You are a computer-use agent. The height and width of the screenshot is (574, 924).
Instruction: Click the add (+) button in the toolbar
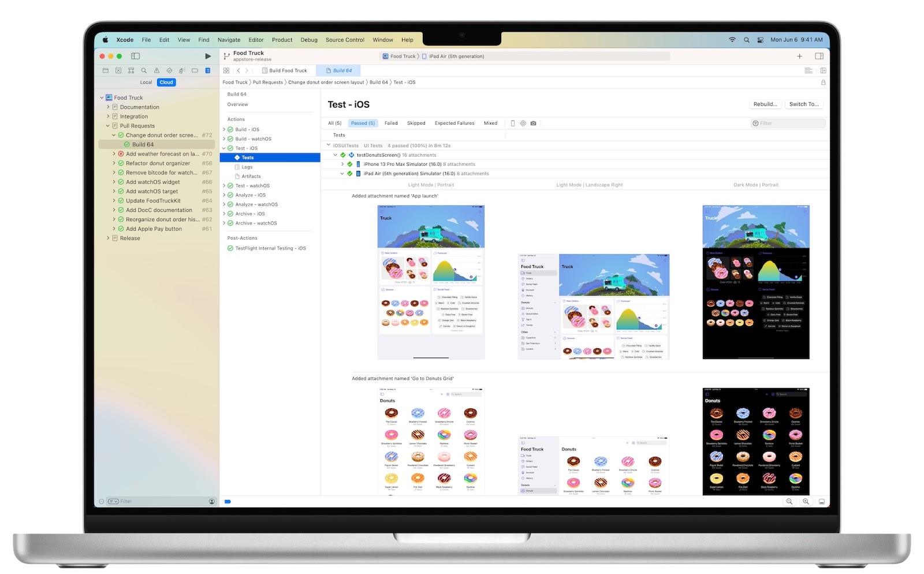pyautogui.click(x=800, y=56)
